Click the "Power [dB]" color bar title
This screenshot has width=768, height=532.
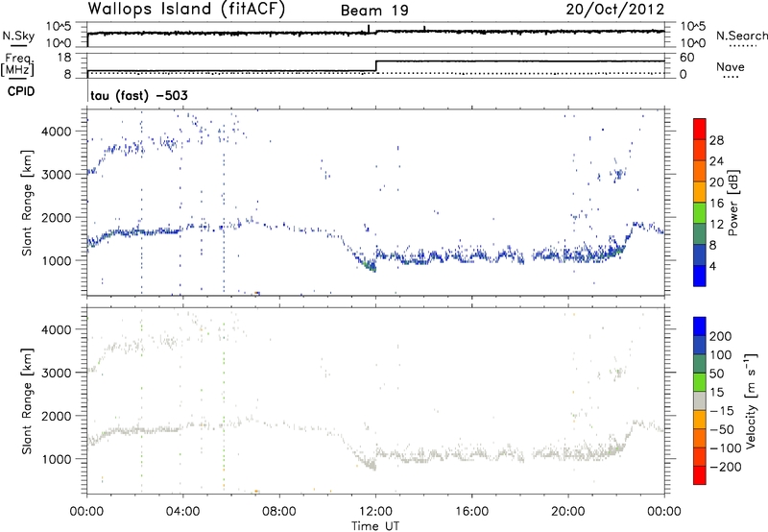point(733,203)
